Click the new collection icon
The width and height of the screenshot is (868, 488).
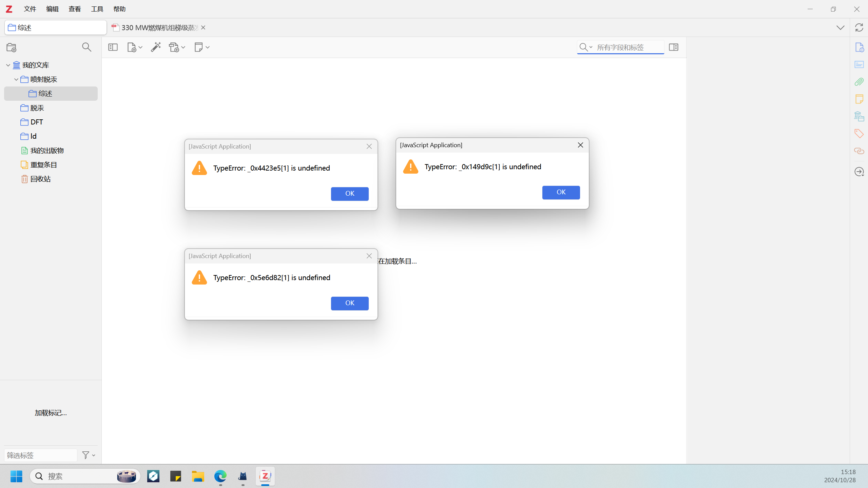click(x=12, y=47)
